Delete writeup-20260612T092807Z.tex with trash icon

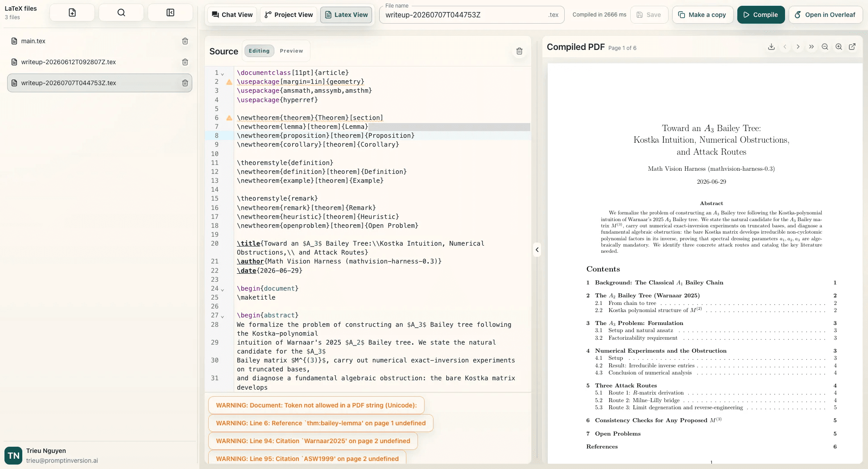coord(185,62)
